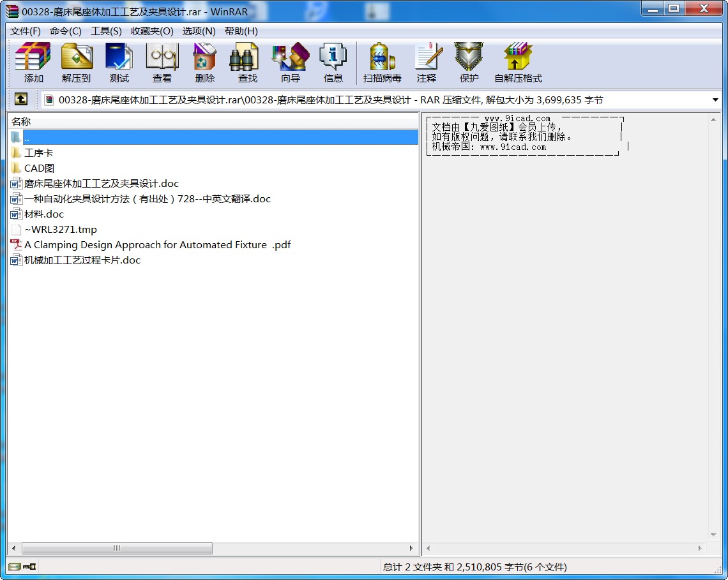Launch the Wizard (向导) tool
This screenshot has height=580, width=728.
[290, 63]
